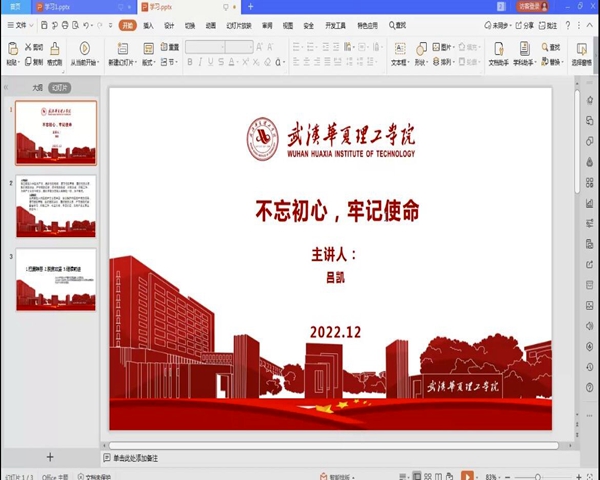The image size is (600, 480).
Task: Click the Comment (批注) icon
Action: click(548, 26)
